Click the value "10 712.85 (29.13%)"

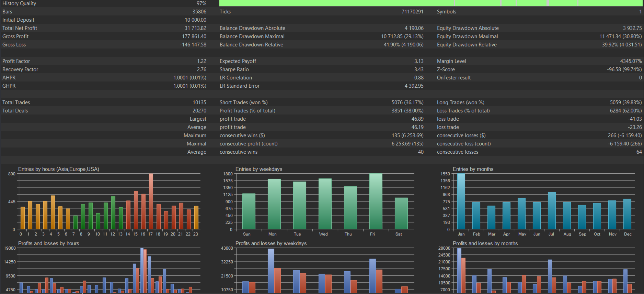pyautogui.click(x=402, y=36)
